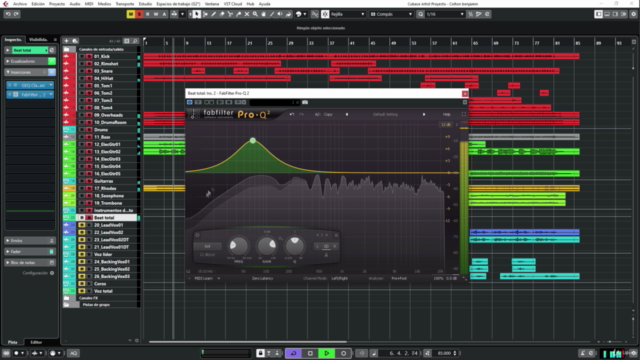Click the horizontal project scrollbar
The width and height of the screenshot is (640, 360).
click(x=248, y=342)
